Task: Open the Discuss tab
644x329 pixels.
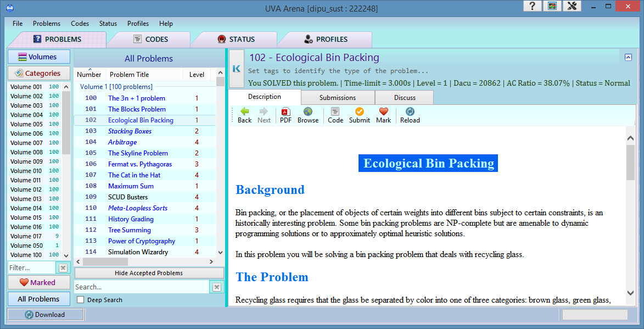Action: [x=405, y=98]
